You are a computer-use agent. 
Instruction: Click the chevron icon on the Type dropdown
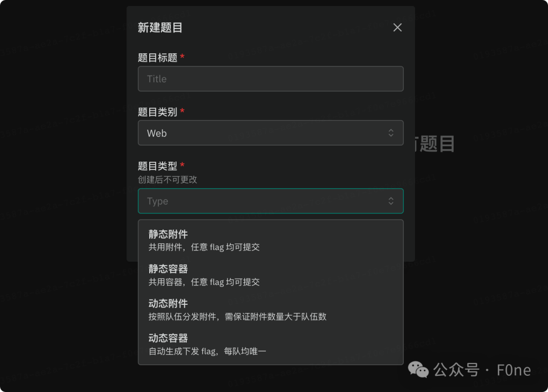click(x=391, y=201)
